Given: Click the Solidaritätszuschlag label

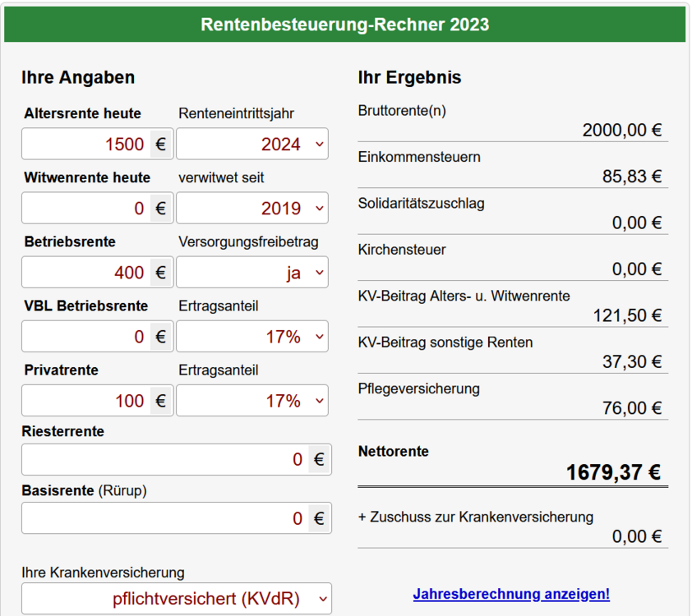Looking at the screenshot, I should (421, 203).
